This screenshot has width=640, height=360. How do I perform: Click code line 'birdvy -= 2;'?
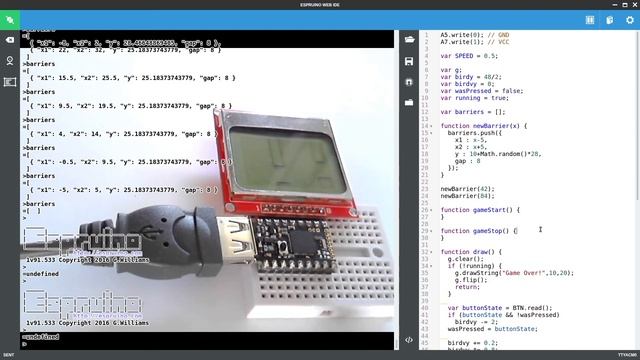click(x=476, y=322)
